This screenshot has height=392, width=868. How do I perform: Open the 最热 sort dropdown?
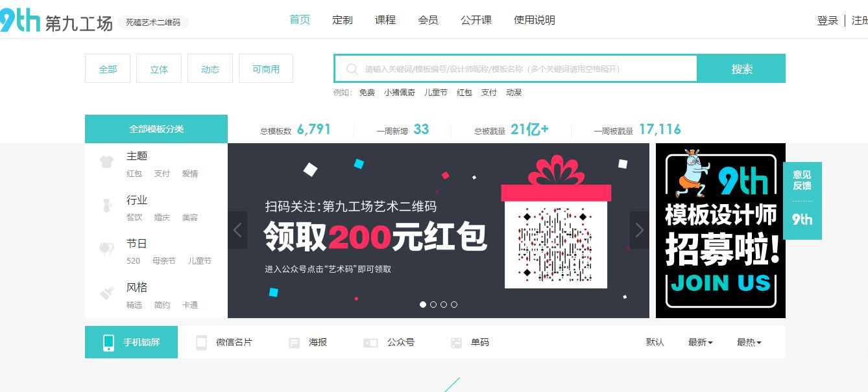tap(749, 342)
